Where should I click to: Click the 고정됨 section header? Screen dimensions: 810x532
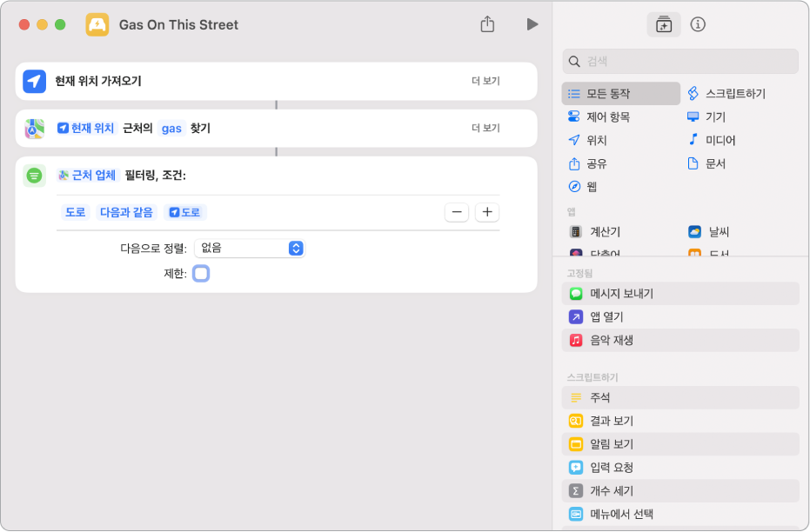point(579,273)
